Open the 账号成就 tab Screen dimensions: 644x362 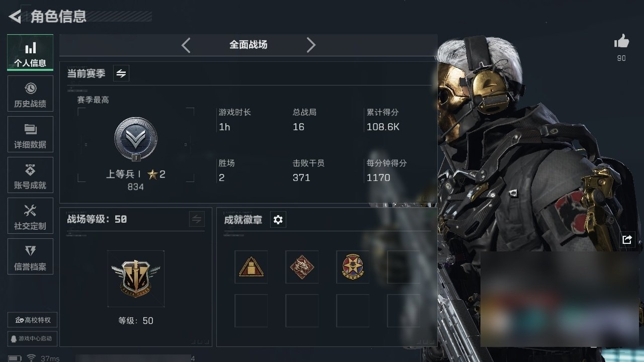tap(30, 175)
